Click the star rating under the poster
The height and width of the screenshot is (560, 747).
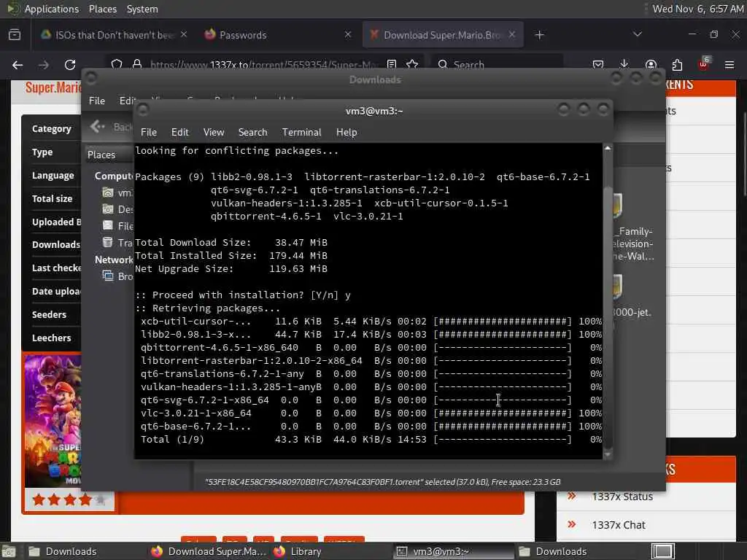69,499
